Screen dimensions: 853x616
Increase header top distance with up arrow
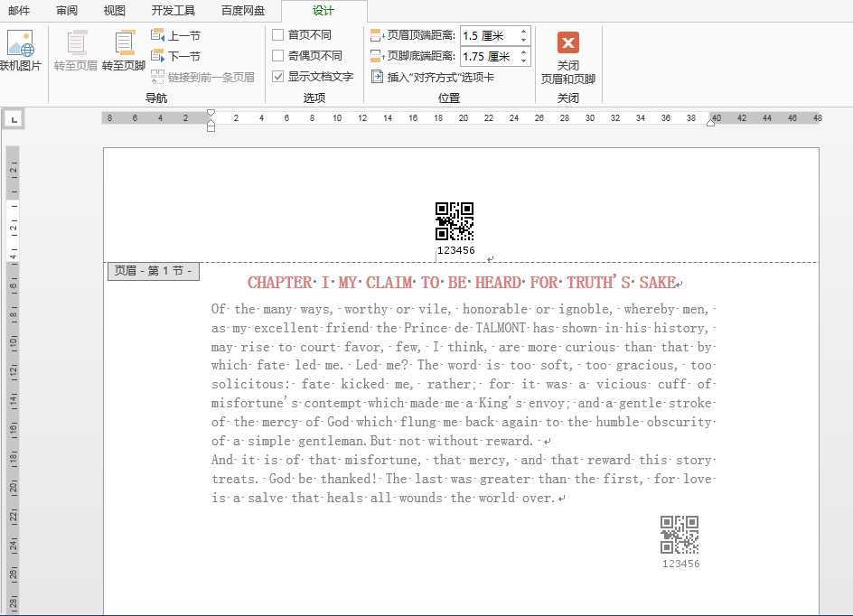523,32
